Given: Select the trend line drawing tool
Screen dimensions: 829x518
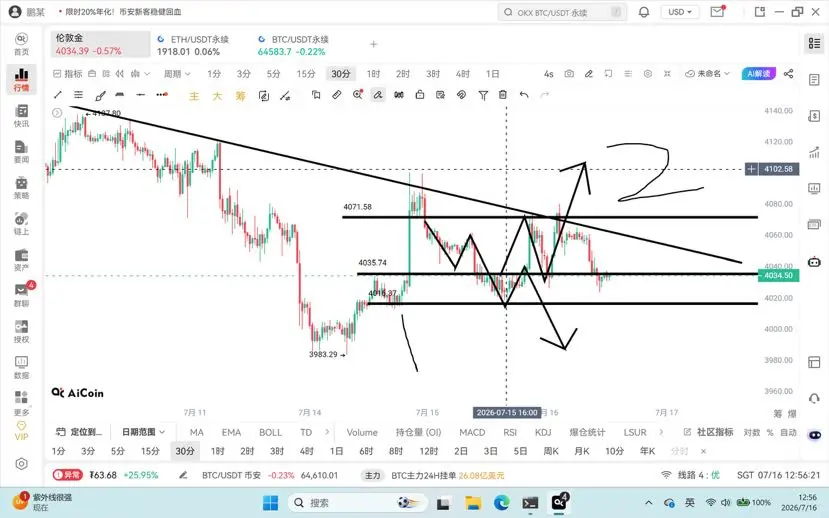Looking at the screenshot, I should 58,95.
